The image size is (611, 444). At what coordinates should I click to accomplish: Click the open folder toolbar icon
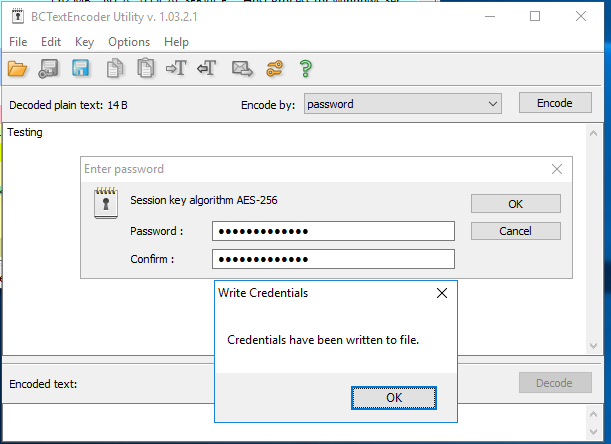pyautogui.click(x=17, y=69)
